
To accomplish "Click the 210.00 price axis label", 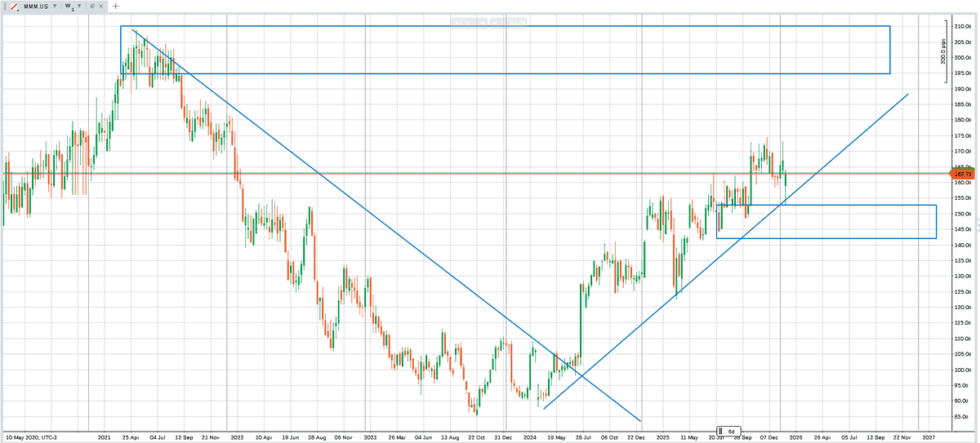I will (962, 27).
